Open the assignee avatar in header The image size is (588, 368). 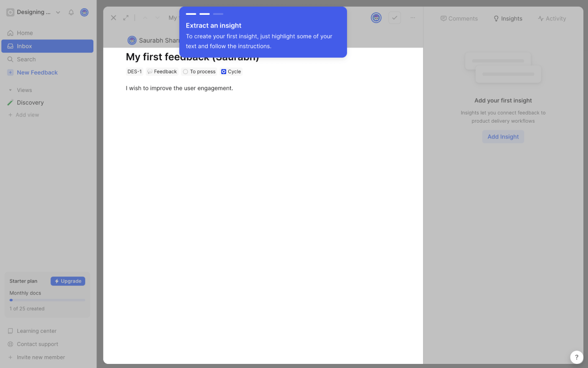click(x=376, y=18)
